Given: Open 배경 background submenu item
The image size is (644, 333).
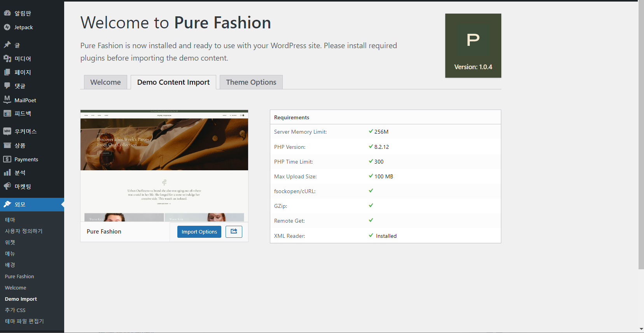Looking at the screenshot, I should [10, 265].
